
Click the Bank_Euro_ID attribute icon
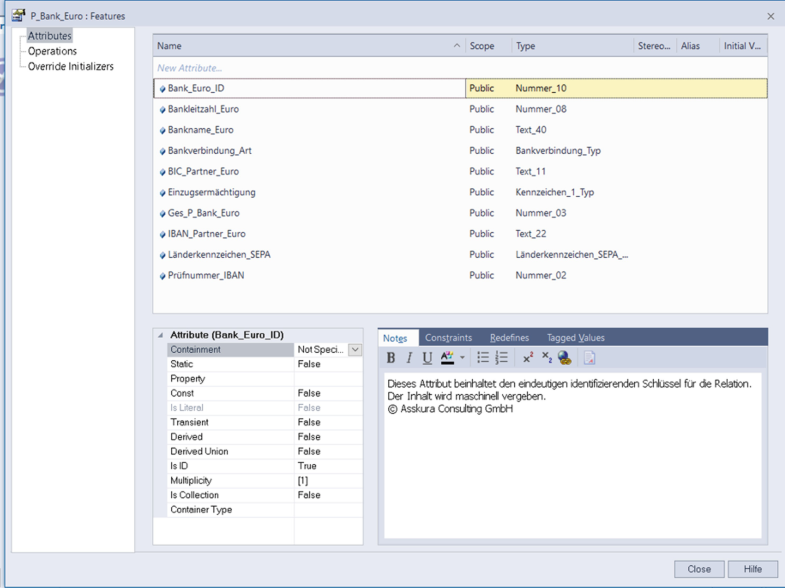click(x=162, y=89)
